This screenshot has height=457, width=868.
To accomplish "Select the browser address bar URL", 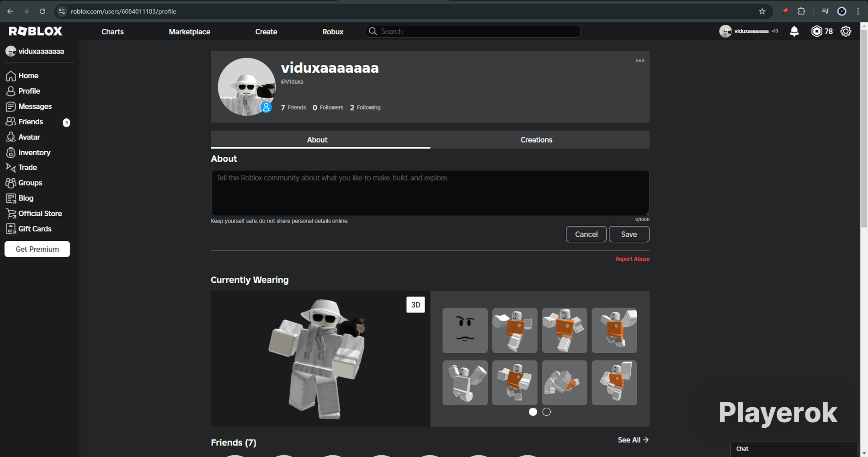I will coord(123,11).
